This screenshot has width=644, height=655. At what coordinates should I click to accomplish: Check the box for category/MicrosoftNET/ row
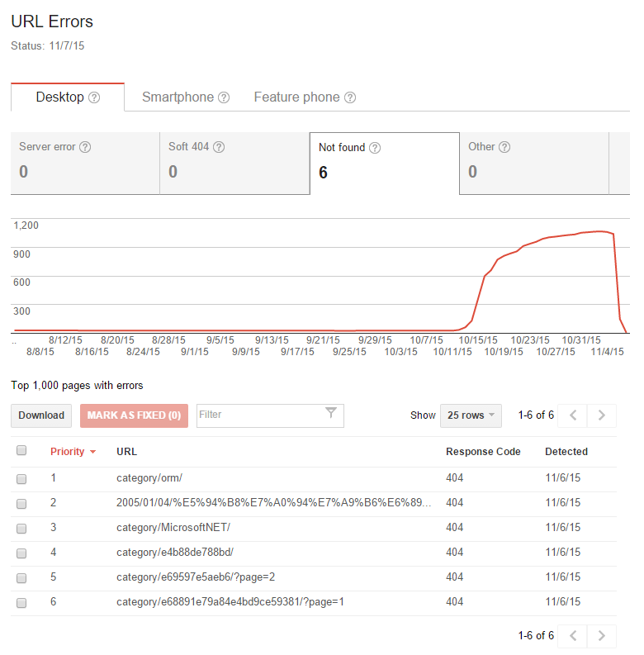pos(22,528)
